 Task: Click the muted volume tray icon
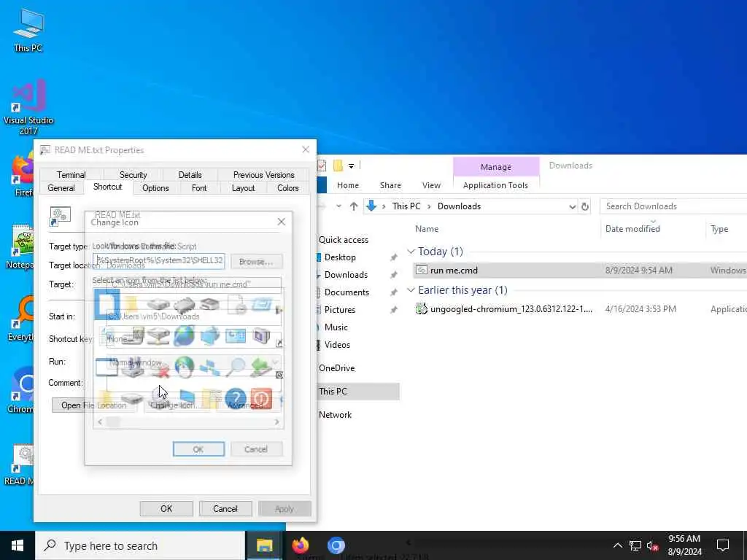(x=653, y=545)
